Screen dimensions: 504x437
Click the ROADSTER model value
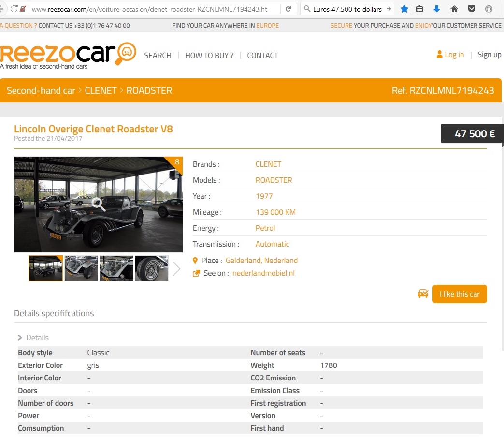tap(274, 180)
